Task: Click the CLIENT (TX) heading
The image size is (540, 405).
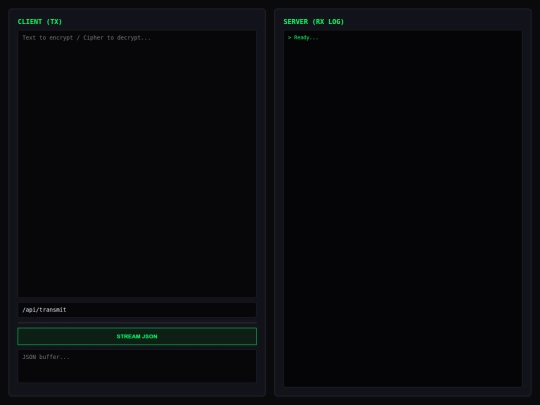Action: coord(40,22)
